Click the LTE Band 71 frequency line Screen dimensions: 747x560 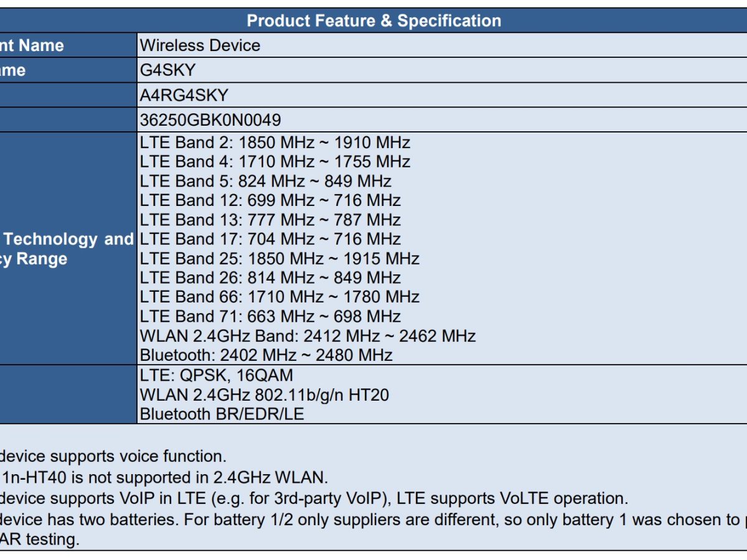click(270, 316)
